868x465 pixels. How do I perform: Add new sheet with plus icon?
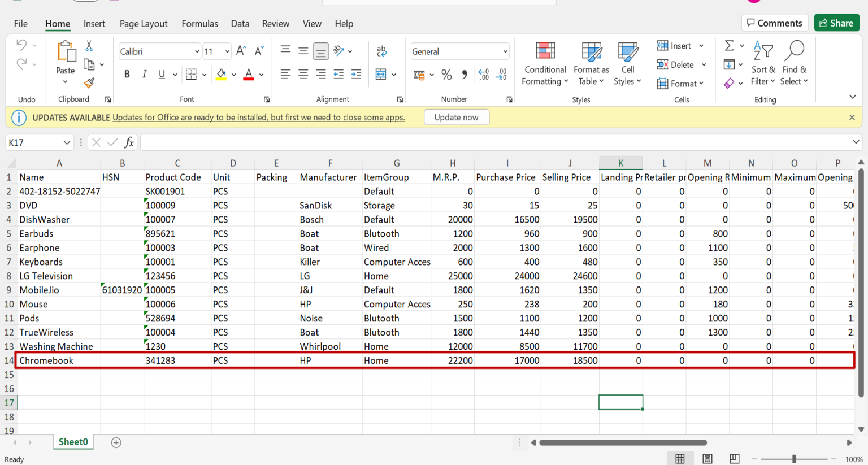116,442
